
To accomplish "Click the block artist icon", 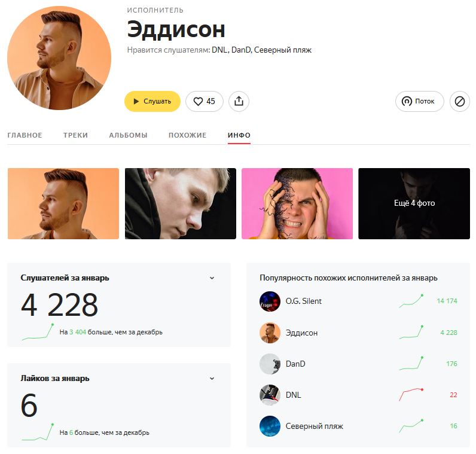I will [460, 101].
